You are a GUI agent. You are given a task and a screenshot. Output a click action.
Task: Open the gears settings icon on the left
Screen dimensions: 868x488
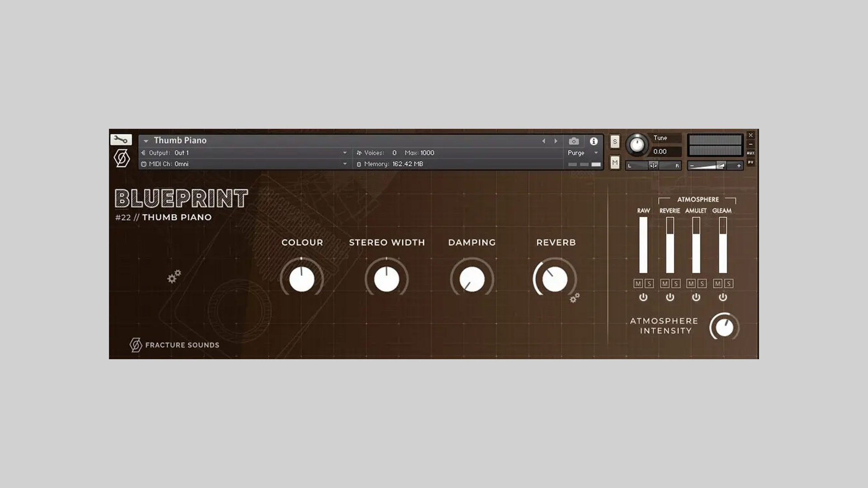point(174,277)
